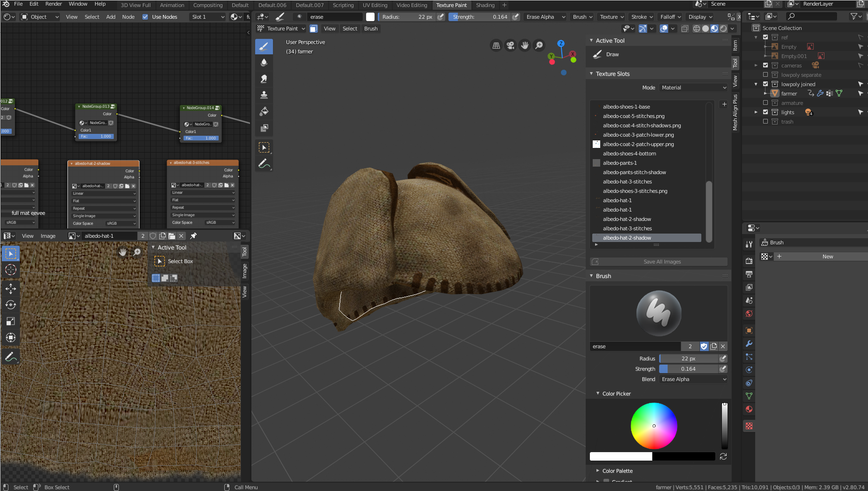Open the Render menu

tap(54, 4)
